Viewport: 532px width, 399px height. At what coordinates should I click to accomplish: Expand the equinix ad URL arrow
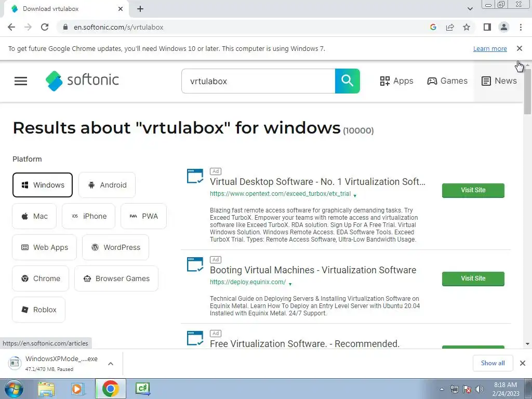point(290,284)
